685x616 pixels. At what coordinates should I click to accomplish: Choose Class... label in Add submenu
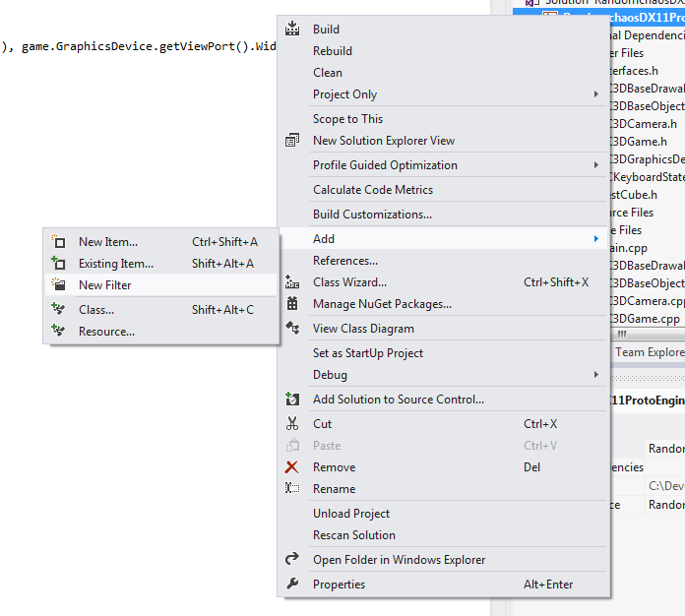click(x=96, y=310)
